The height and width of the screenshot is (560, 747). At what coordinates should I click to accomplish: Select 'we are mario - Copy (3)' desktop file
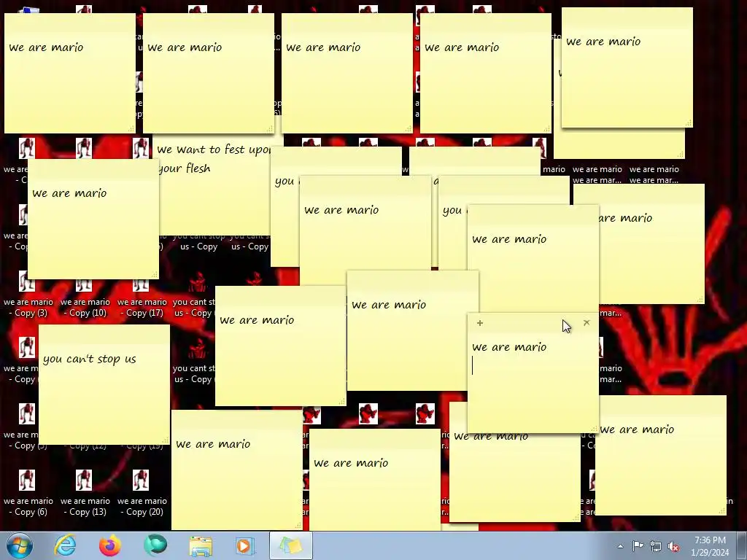pyautogui.click(x=28, y=295)
